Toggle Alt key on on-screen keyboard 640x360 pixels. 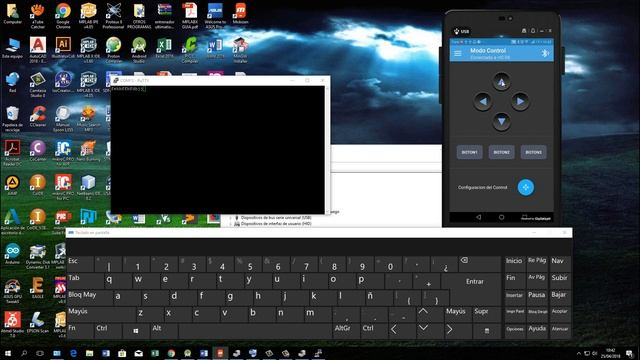[163, 331]
